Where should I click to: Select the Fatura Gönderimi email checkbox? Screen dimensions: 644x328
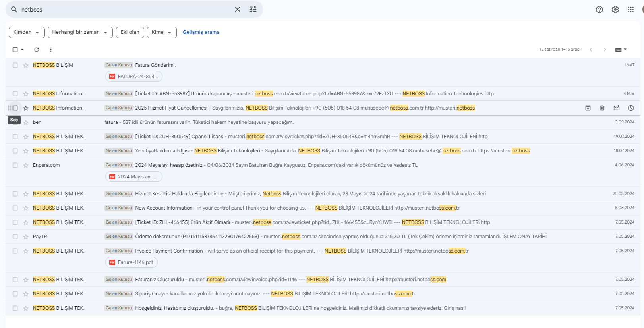point(15,65)
